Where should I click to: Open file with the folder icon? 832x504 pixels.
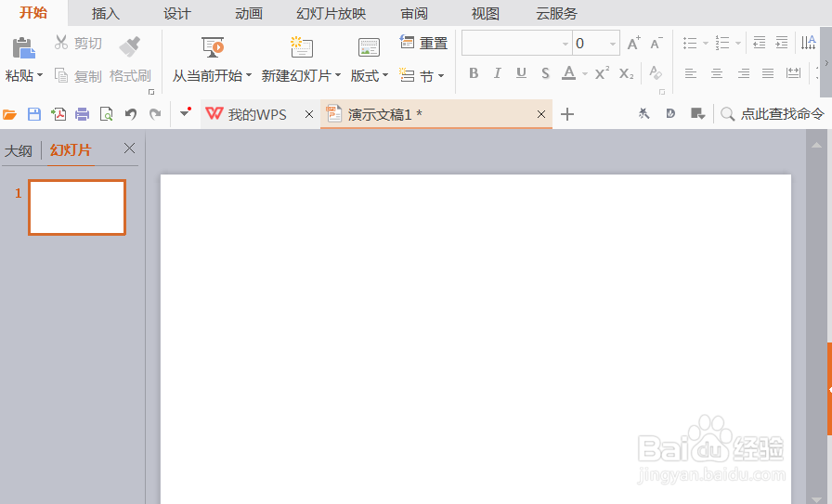click(9, 114)
